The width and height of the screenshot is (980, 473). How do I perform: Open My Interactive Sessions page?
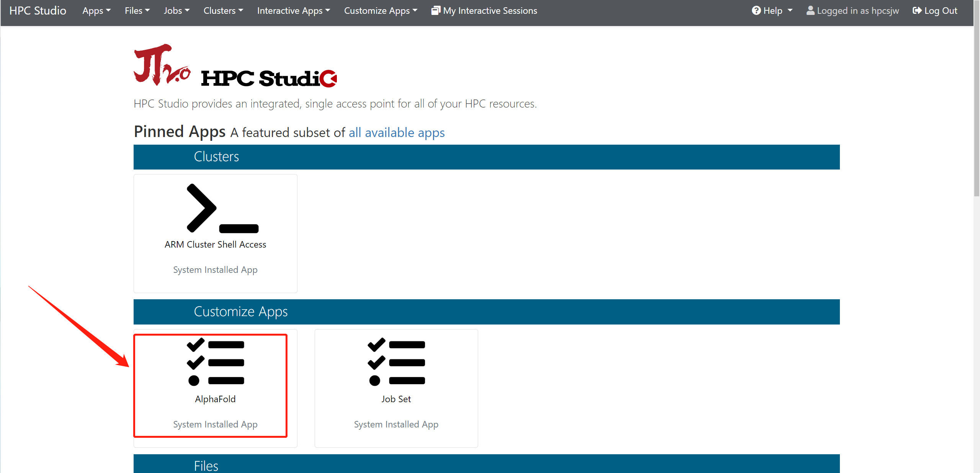point(484,11)
